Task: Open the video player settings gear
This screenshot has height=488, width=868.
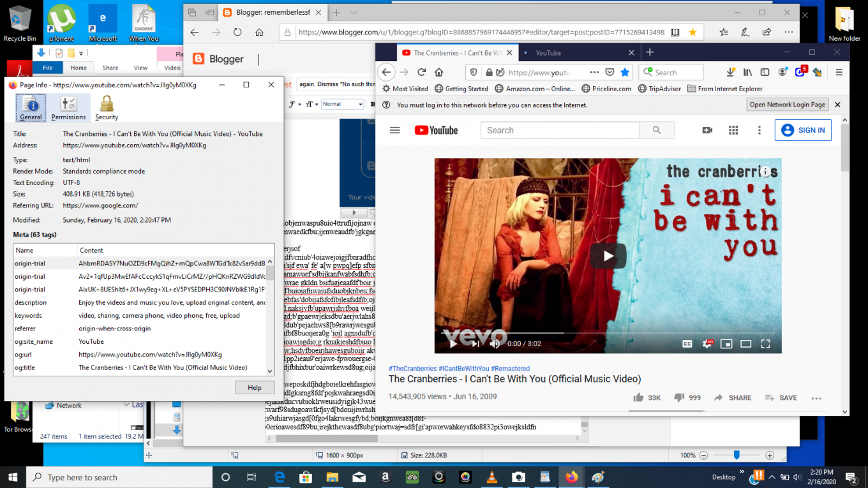Action: 707,344
